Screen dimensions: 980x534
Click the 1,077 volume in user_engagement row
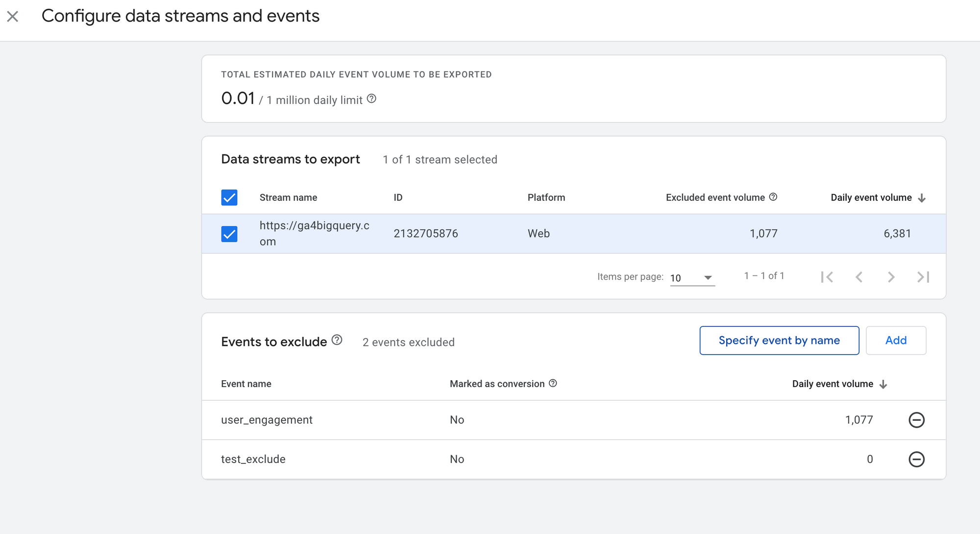tap(859, 420)
